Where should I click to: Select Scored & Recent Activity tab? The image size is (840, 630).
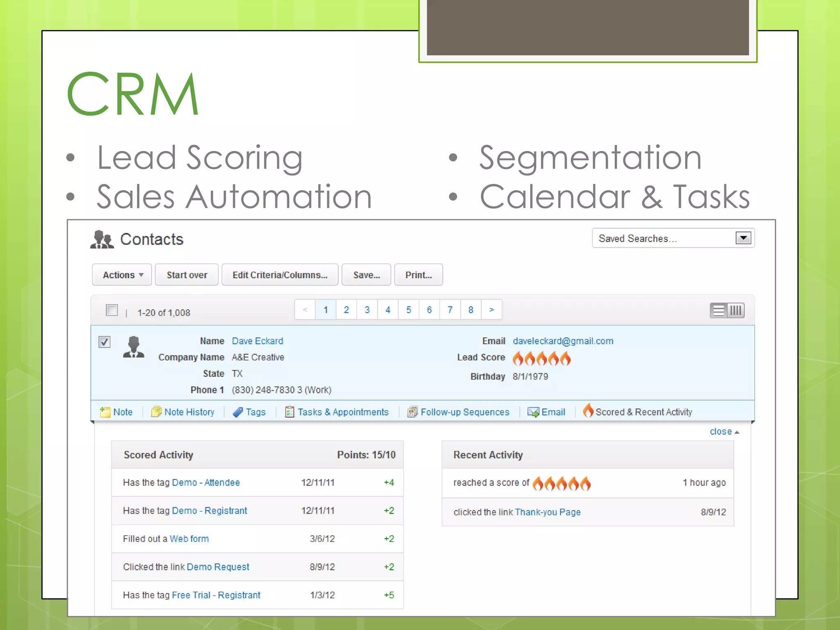[644, 412]
